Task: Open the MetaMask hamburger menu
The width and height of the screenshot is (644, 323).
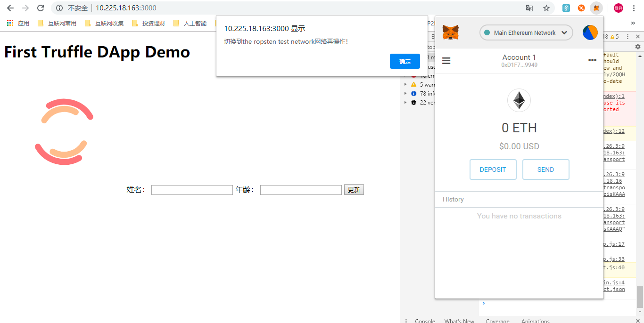Action: coord(446,61)
